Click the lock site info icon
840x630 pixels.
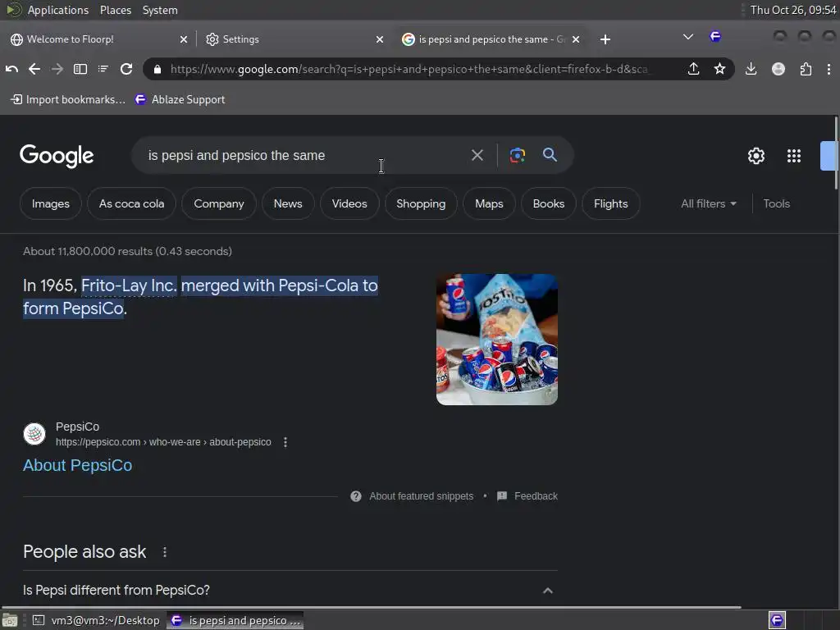click(x=157, y=69)
